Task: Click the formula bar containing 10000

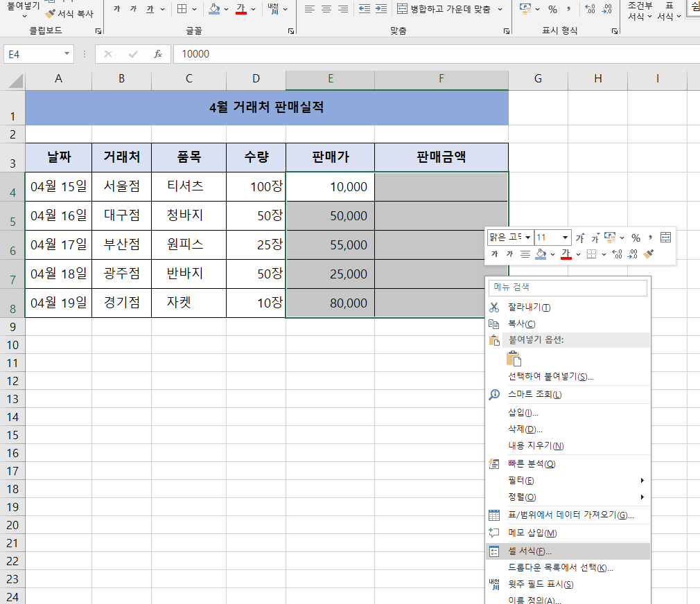Action: pos(437,54)
